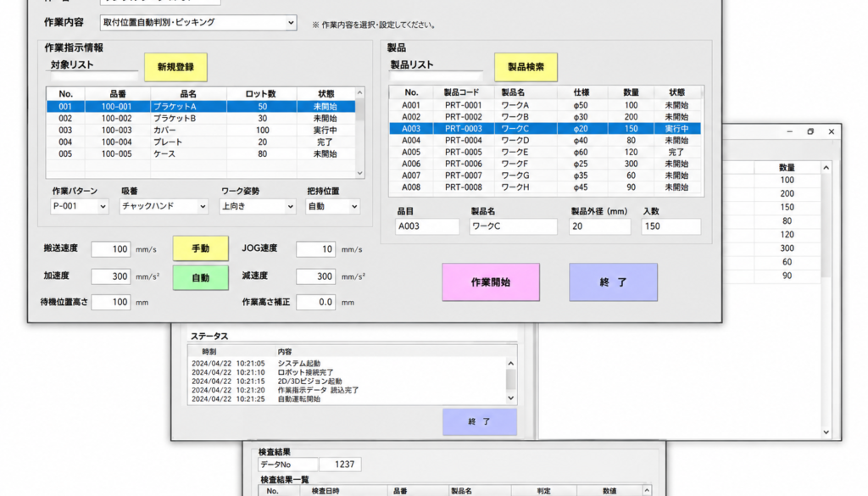Screen dimensions: 868x496
Task: Click the status log scroll-up arrow
Action: [511, 364]
